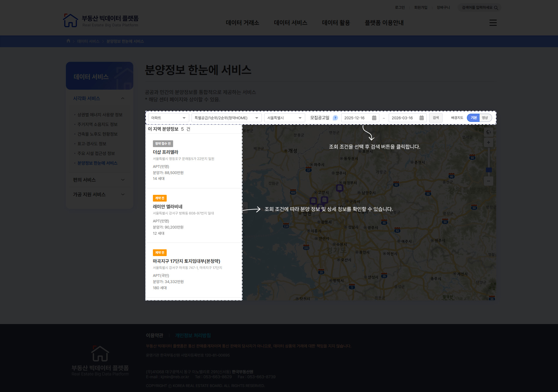Open the 래미안 엘라비네 listing
558x392 pixels.
pyautogui.click(x=168, y=207)
